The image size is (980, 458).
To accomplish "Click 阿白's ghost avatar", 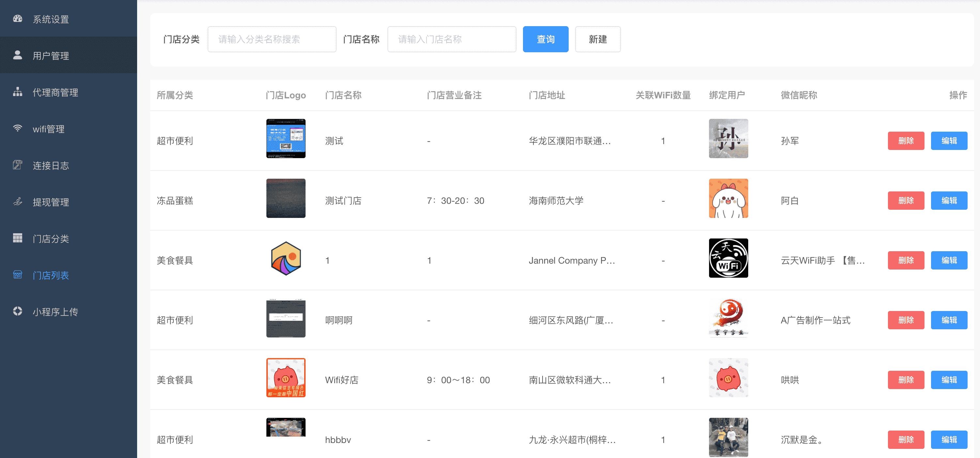I will (728, 198).
